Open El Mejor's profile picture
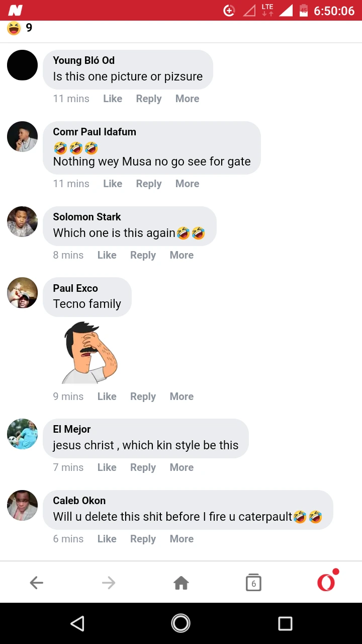The width and height of the screenshot is (362, 644). click(23, 434)
